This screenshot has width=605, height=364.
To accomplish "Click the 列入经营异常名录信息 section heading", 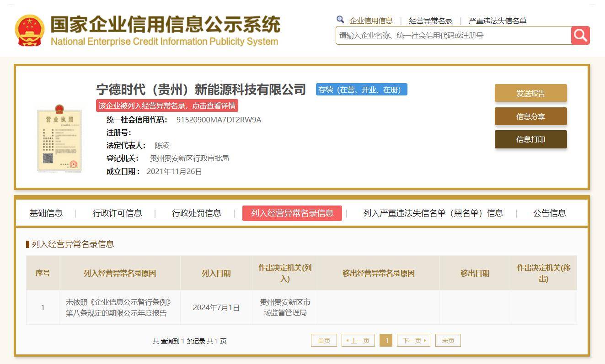I will 72,244.
